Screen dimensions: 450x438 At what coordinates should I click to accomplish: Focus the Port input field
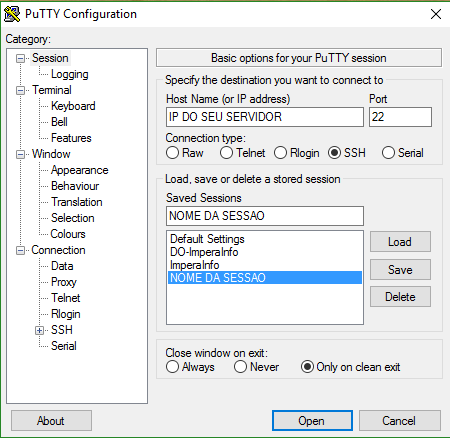coord(400,117)
